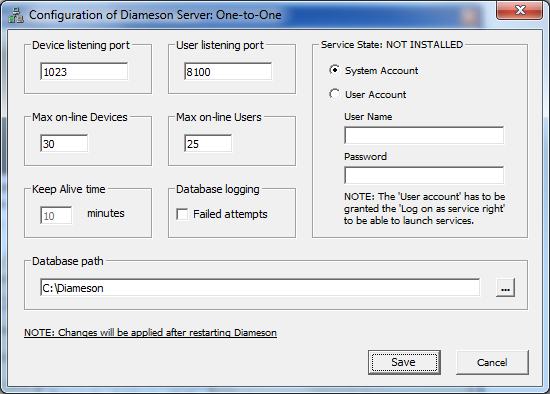
Task: Browse for database path with ellipsis button
Action: (x=505, y=288)
